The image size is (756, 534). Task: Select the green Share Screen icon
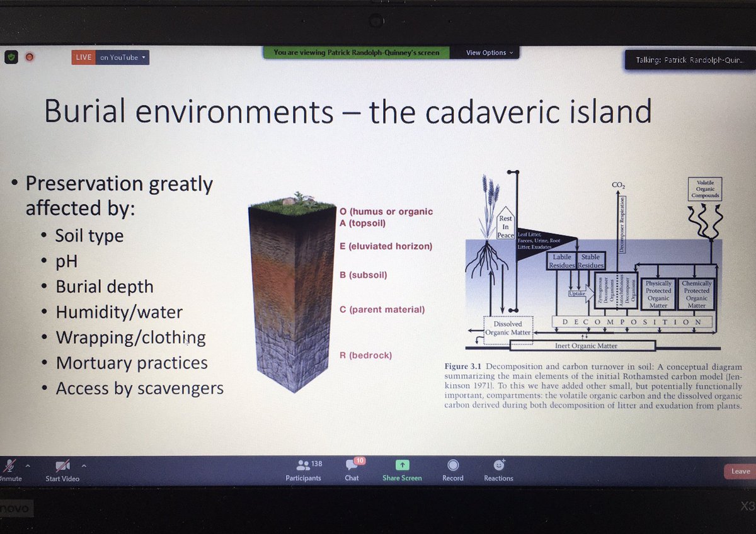[401, 466]
